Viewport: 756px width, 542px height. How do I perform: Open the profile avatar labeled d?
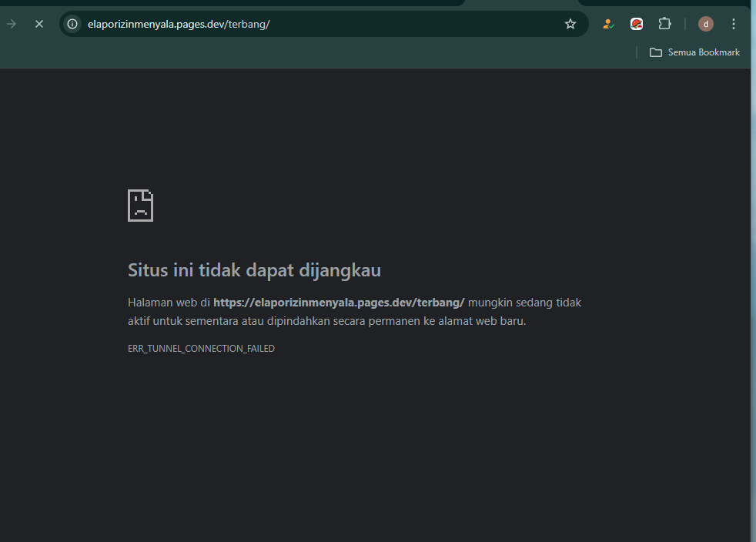coord(706,24)
